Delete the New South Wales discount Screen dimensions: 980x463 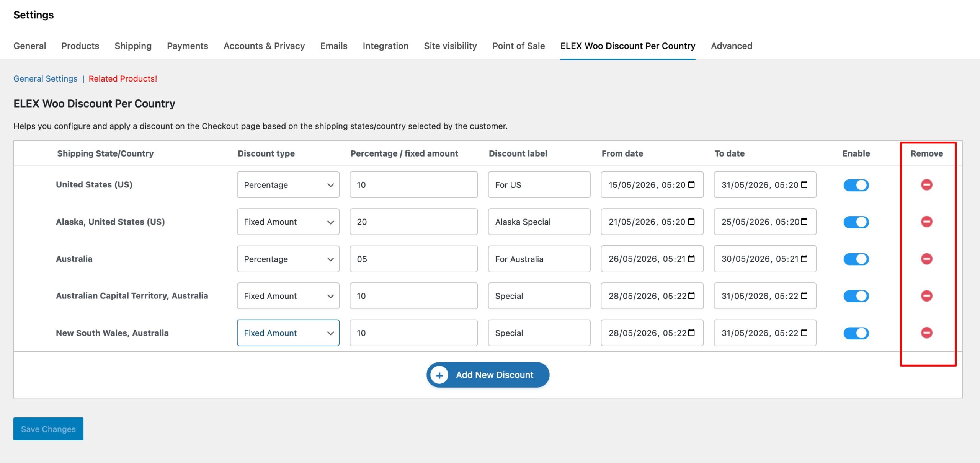pyautogui.click(x=926, y=333)
